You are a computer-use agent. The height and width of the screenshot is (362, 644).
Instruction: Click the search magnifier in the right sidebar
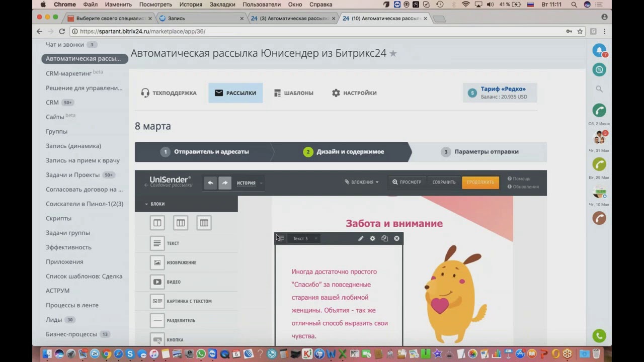pos(599,89)
